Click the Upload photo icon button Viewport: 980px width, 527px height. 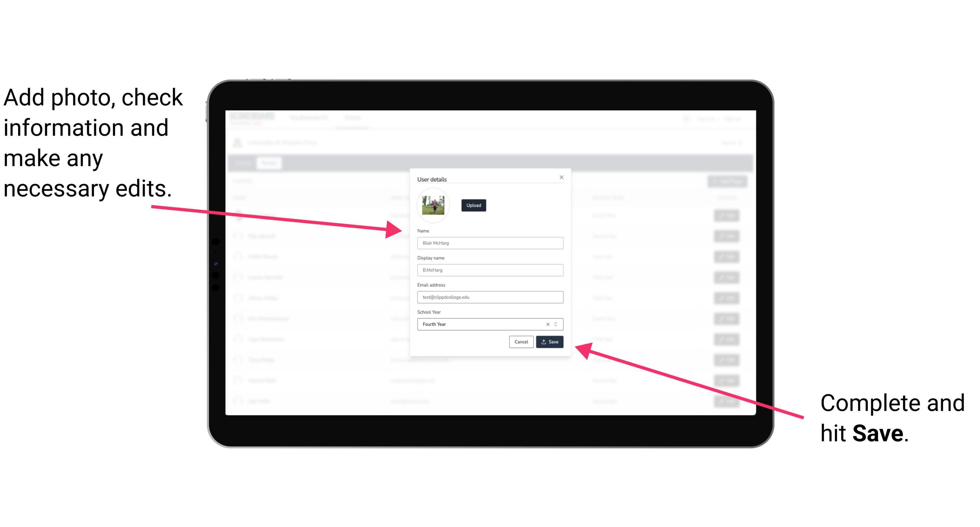click(473, 206)
